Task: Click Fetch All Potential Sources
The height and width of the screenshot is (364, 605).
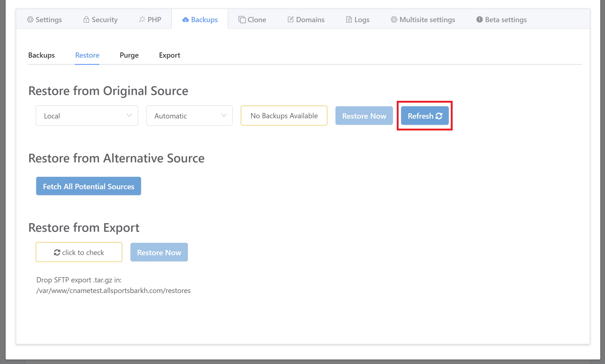Action: [89, 186]
